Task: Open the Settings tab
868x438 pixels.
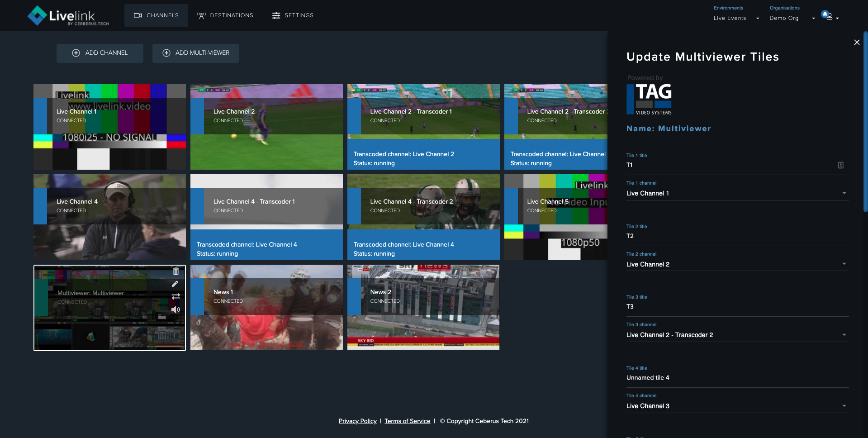Action: (293, 15)
